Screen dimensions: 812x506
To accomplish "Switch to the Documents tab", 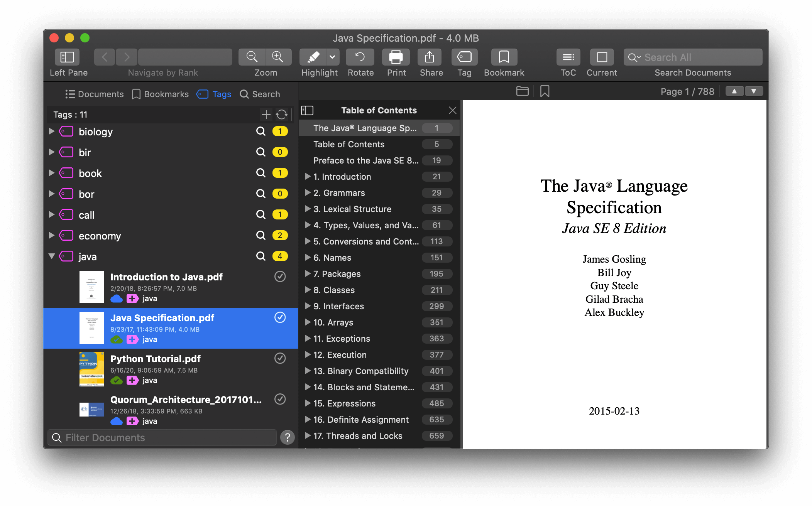I will tap(94, 94).
